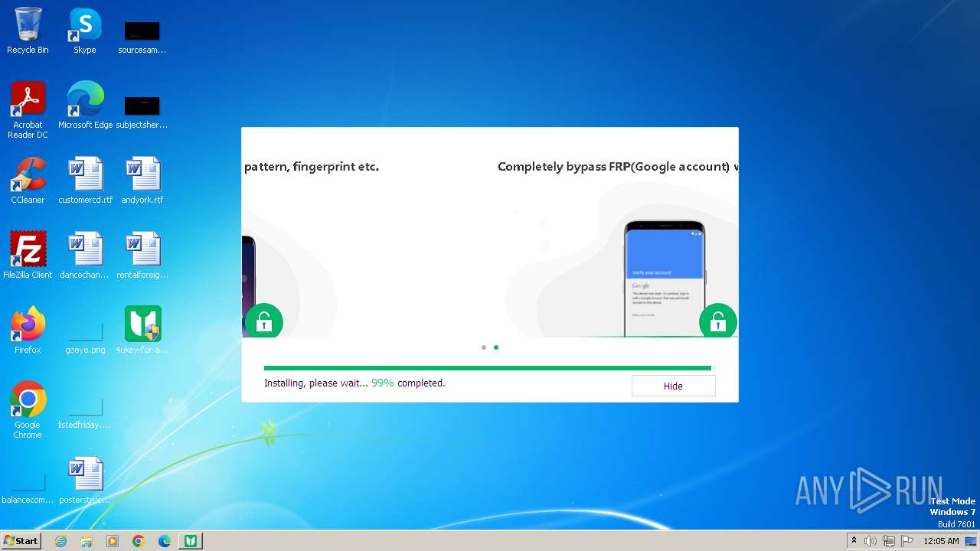The height and width of the screenshot is (551, 980).
Task: Open the Recycle Bin desktop icon
Action: point(28,31)
